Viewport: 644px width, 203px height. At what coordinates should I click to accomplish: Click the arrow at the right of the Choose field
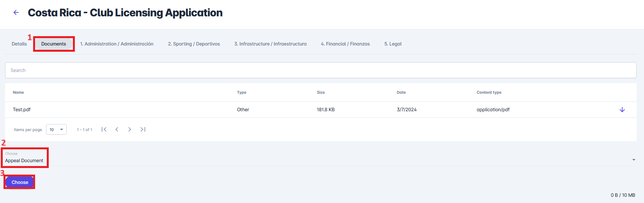[633, 160]
